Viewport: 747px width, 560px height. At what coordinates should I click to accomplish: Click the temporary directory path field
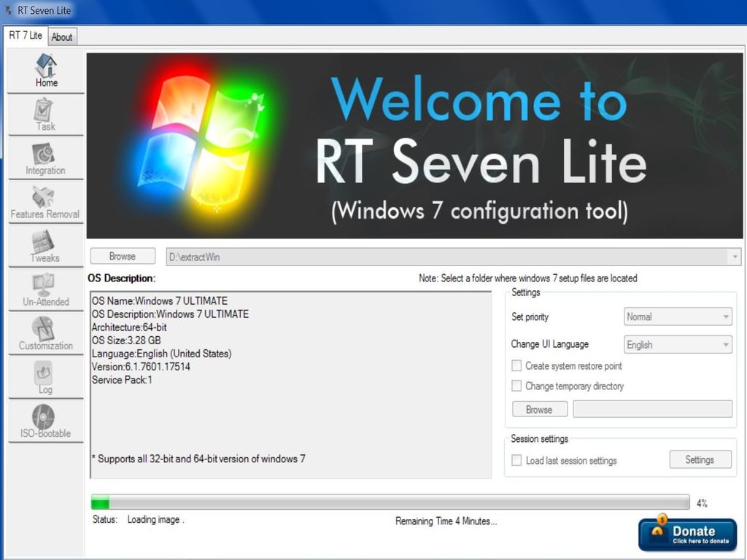(652, 409)
